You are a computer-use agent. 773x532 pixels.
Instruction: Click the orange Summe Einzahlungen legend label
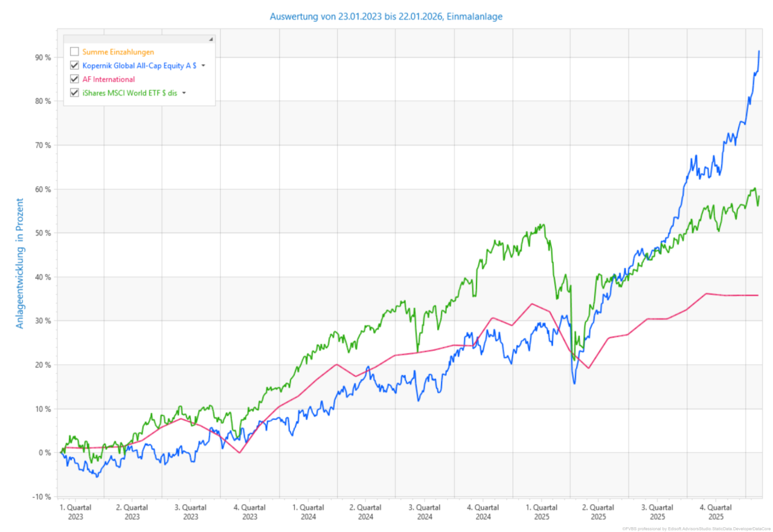pyautogui.click(x=118, y=51)
